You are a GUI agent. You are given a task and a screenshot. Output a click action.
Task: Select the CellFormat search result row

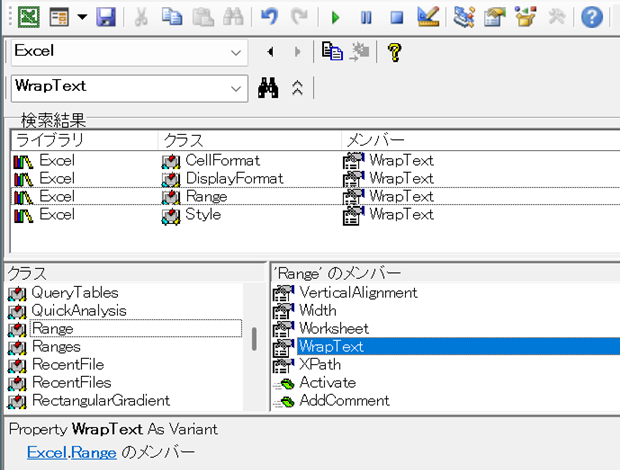coord(315,160)
